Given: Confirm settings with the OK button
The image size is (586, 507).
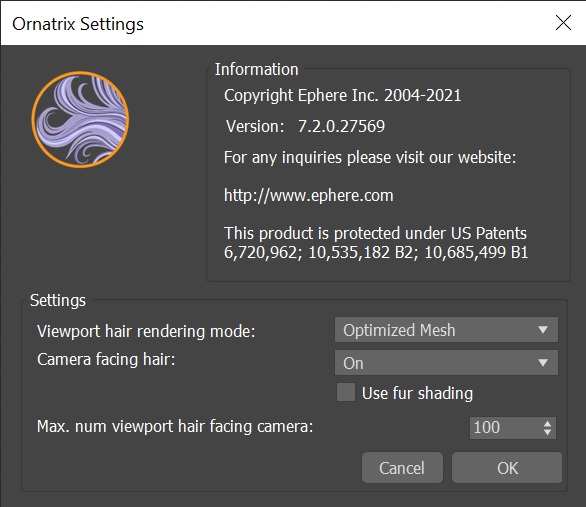Looking at the screenshot, I should coord(507,468).
